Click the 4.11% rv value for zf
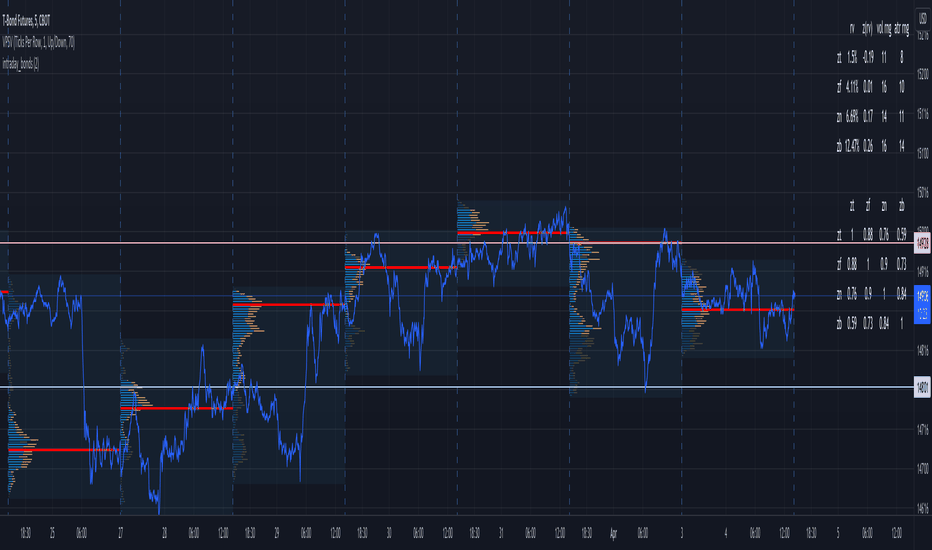 click(852, 87)
